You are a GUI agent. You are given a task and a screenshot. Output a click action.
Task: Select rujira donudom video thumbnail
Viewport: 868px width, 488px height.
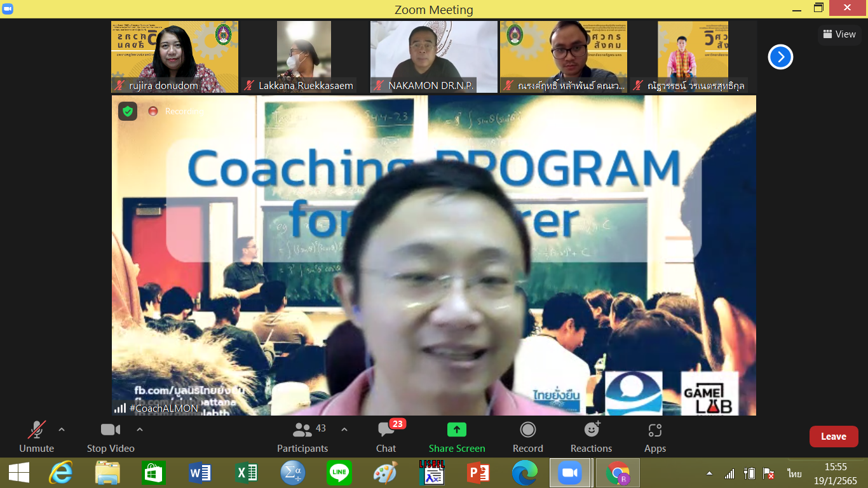[x=175, y=57]
